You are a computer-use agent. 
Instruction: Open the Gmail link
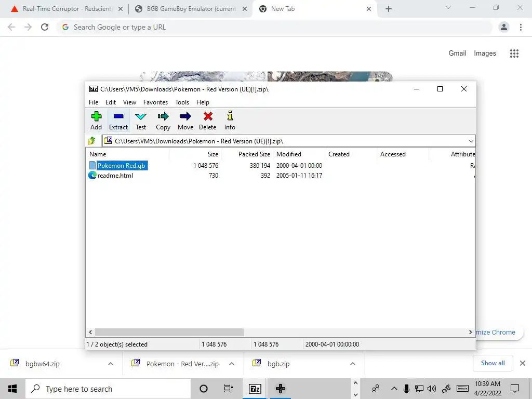point(457,54)
